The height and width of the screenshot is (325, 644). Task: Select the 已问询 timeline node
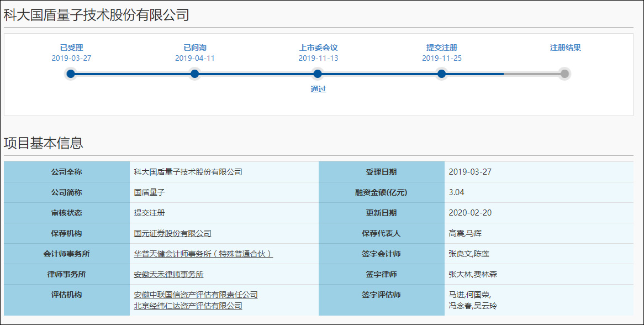(x=194, y=74)
